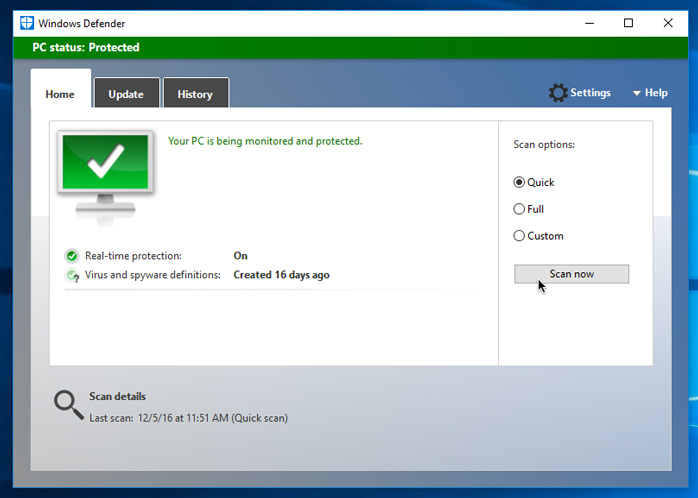Click the Virus and spyware definitions status icon
This screenshot has height=498, width=698.
(72, 275)
